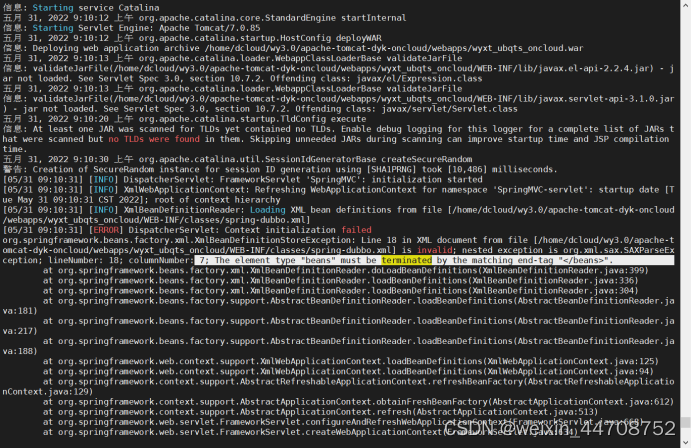
Task: Click red text "no TLDs were found"
Action: click(154, 139)
